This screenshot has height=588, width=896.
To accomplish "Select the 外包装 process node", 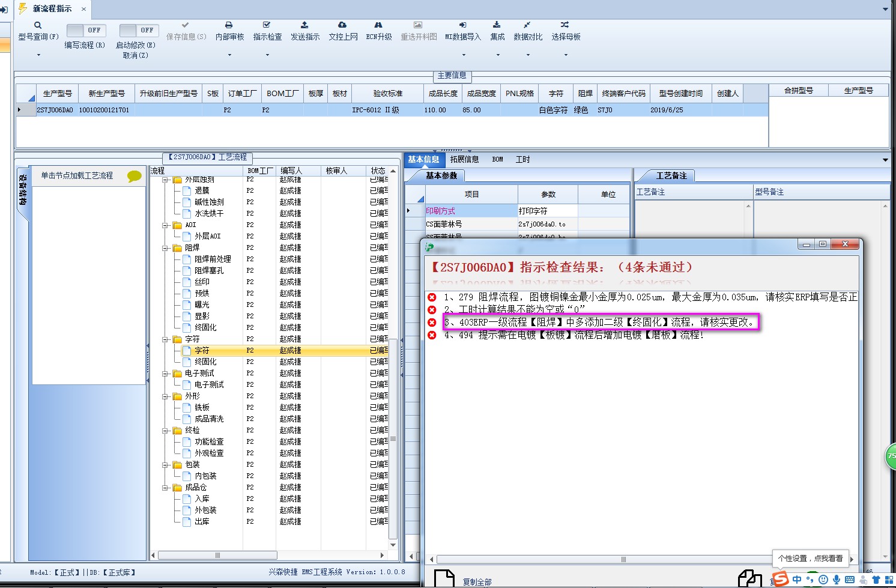I will click(x=205, y=510).
